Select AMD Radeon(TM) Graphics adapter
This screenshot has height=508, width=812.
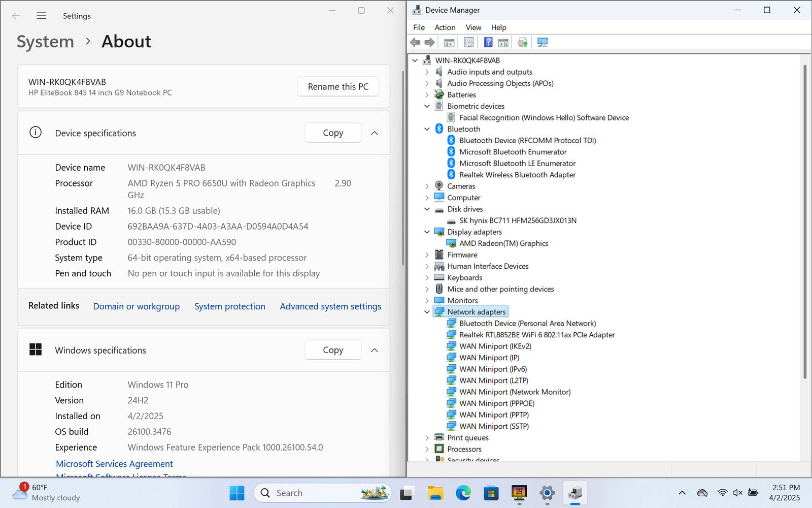[503, 243]
